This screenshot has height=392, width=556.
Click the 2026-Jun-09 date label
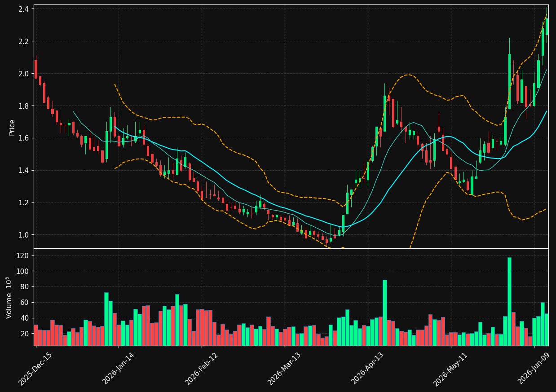click(533, 369)
